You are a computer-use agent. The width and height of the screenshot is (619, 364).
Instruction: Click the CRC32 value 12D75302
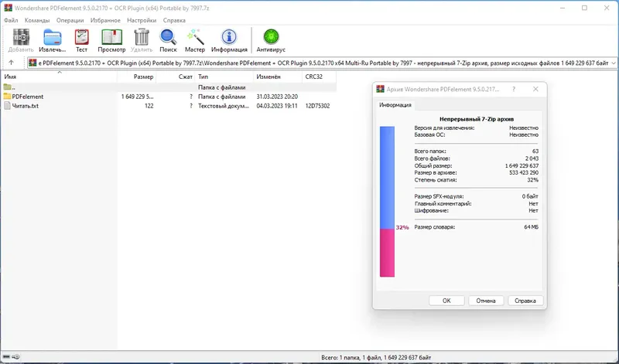click(x=317, y=106)
